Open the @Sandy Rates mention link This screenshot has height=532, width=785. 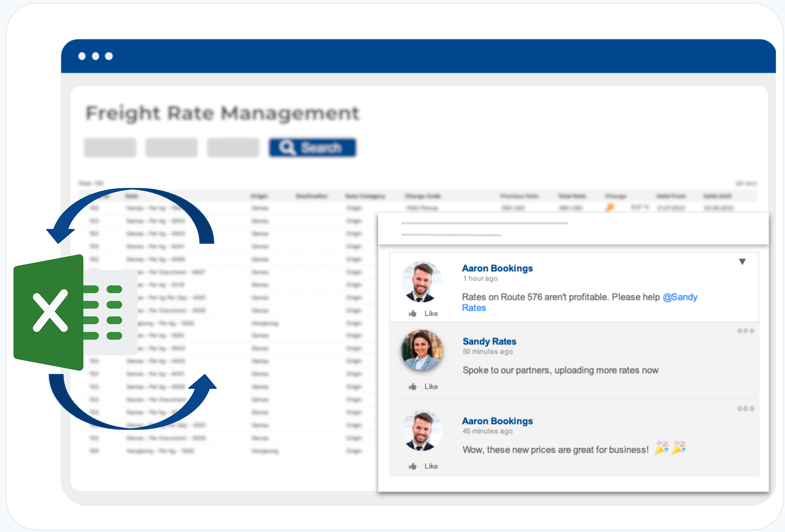(681, 297)
